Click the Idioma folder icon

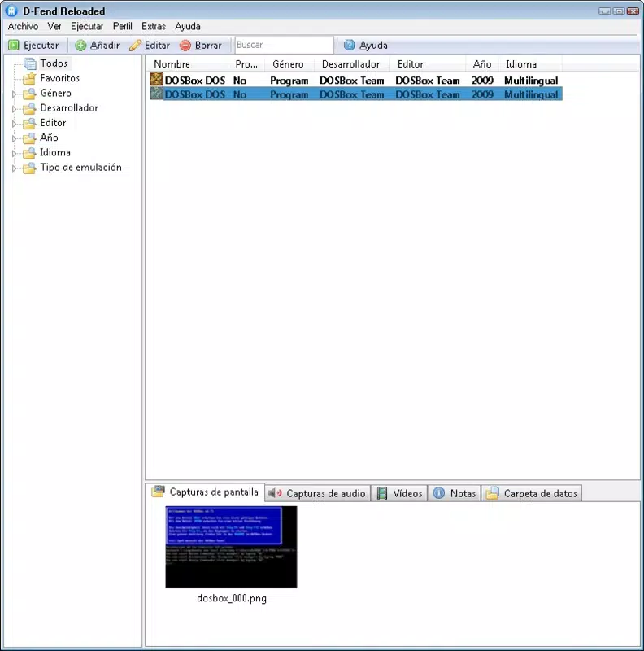pos(29,152)
